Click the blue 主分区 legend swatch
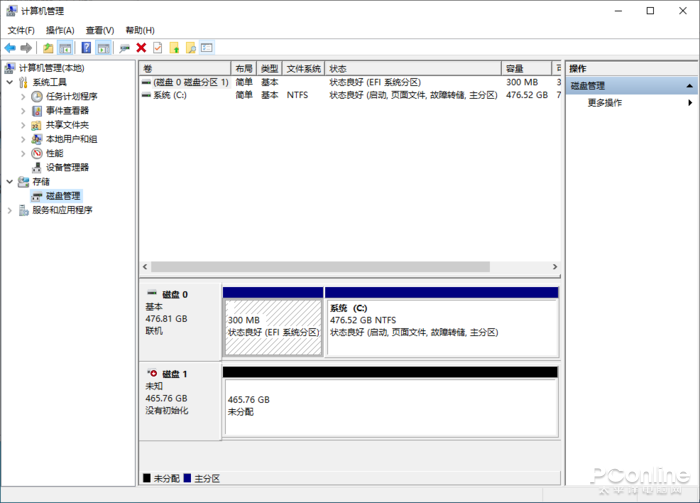The width and height of the screenshot is (700, 503). point(187,478)
